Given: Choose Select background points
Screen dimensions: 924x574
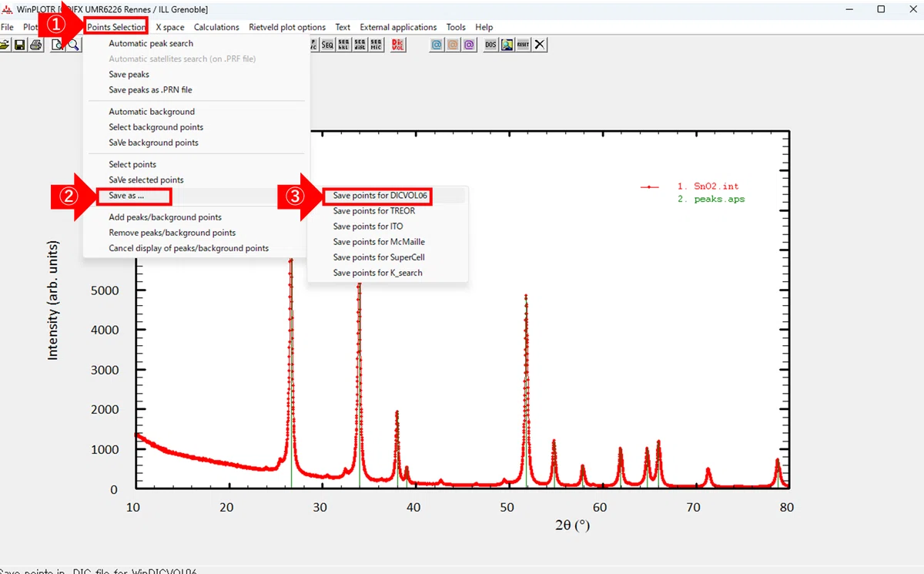Looking at the screenshot, I should (x=156, y=126).
